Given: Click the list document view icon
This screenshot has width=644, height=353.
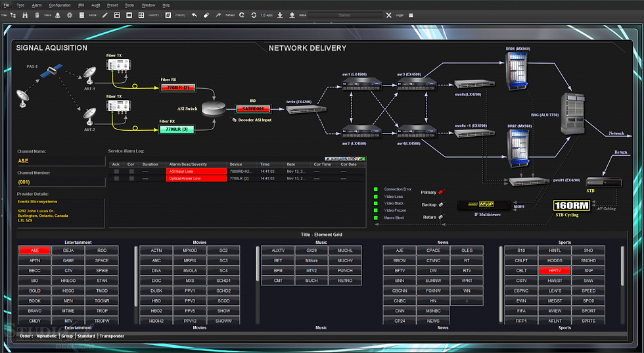Looking at the screenshot, I should click(81, 15).
